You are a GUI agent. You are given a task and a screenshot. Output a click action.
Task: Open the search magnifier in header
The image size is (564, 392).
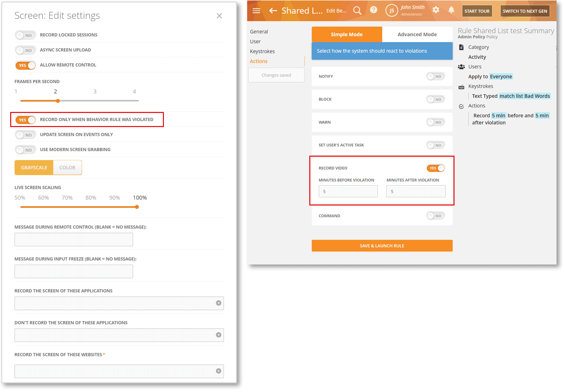click(x=357, y=10)
